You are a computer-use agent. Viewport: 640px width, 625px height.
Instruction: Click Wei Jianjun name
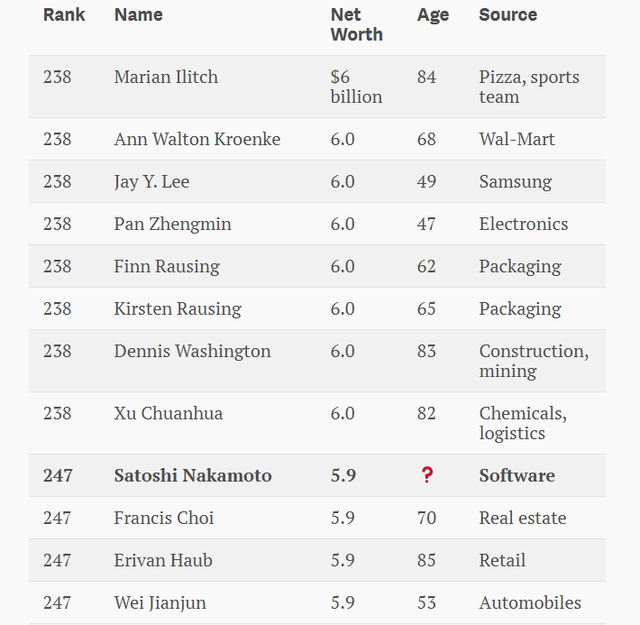pyautogui.click(x=160, y=603)
